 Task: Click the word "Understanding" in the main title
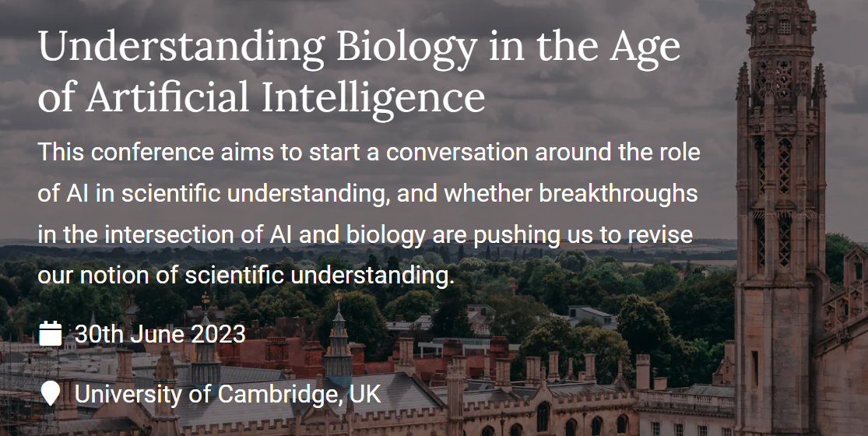click(x=181, y=48)
